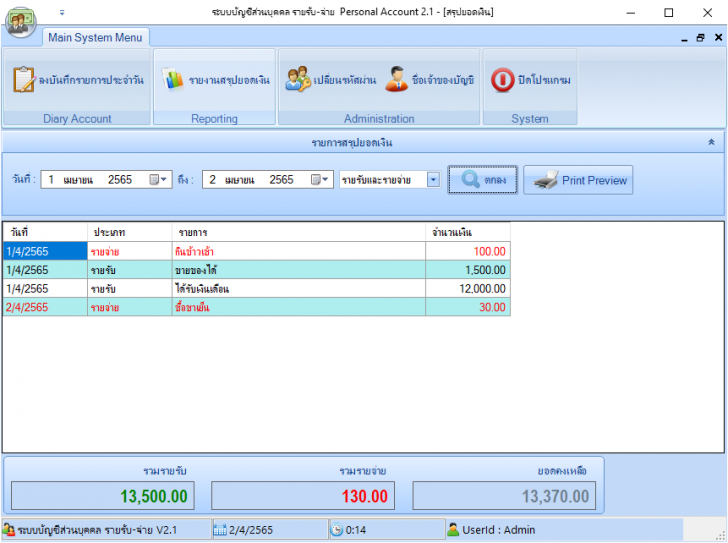Image resolution: width=728 pixels, height=543 pixels.
Task: Click the red power close-program icon
Action: [x=502, y=80]
